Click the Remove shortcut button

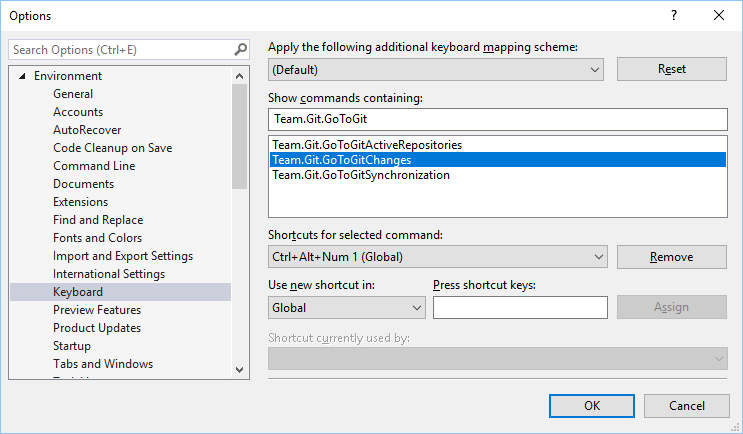coord(671,257)
